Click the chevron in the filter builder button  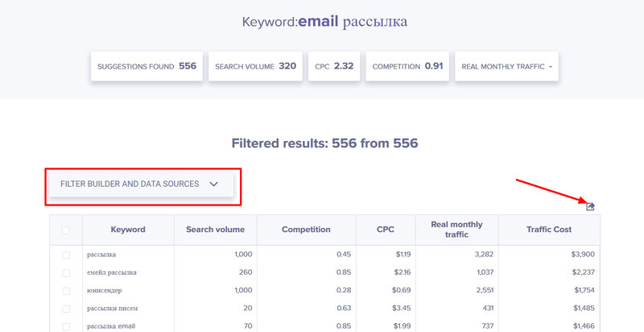pyautogui.click(x=213, y=184)
